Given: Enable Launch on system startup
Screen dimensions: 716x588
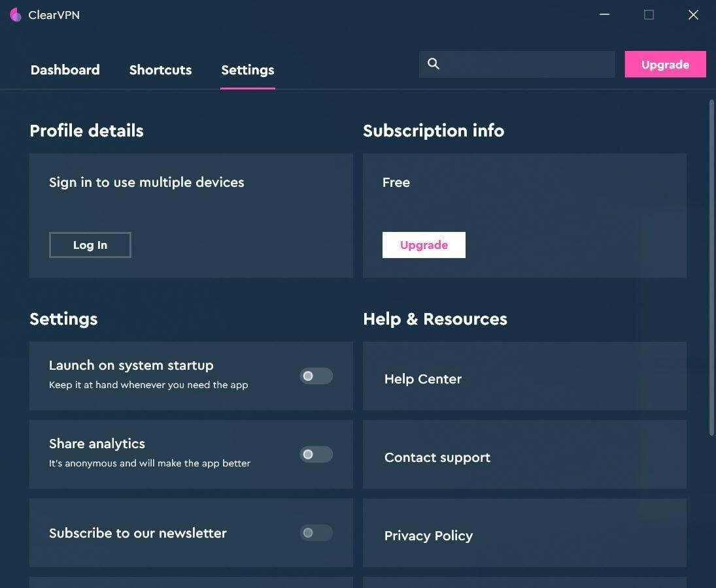Looking at the screenshot, I should coord(316,376).
